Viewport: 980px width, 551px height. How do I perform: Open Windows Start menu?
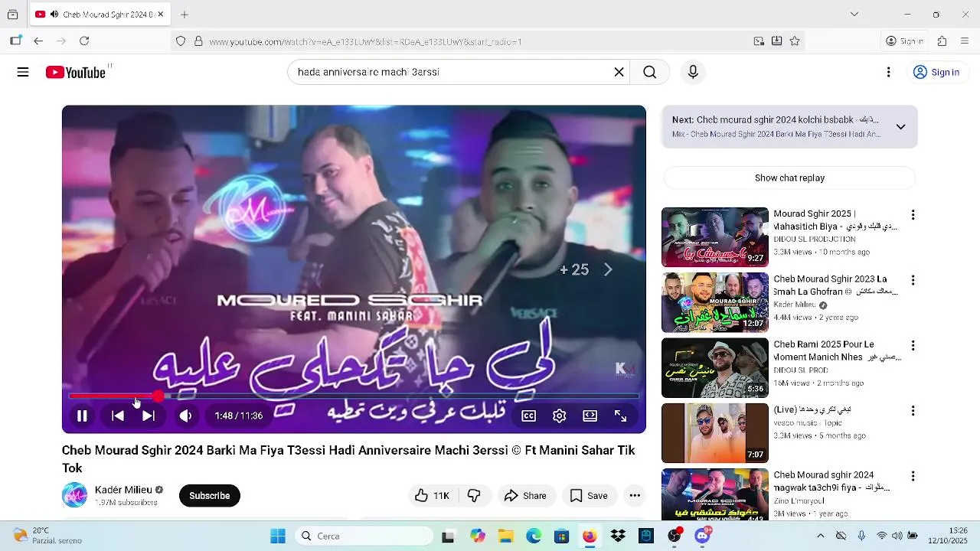(x=277, y=536)
